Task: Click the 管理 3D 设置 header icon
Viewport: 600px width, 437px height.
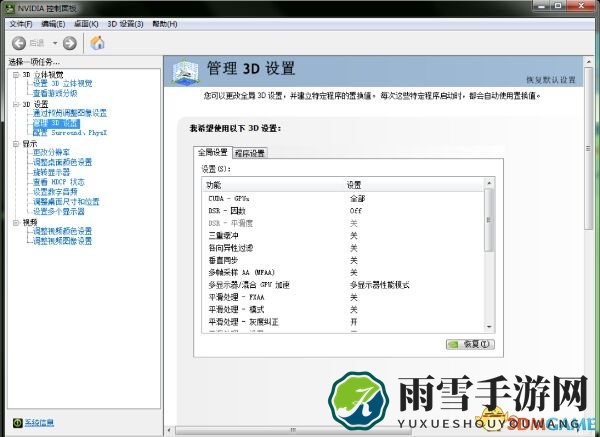Action: [x=186, y=71]
